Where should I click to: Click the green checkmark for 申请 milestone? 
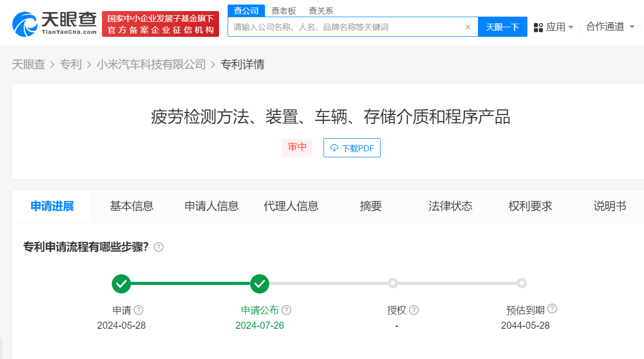121,283
